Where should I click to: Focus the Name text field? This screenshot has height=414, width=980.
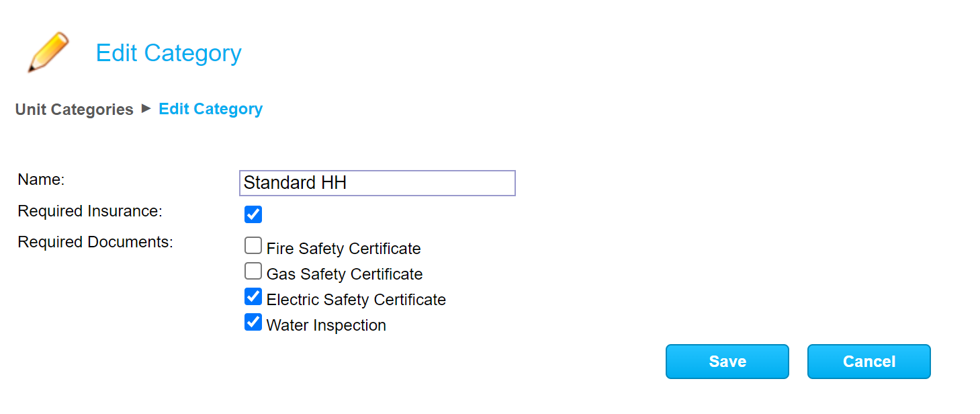tap(377, 183)
